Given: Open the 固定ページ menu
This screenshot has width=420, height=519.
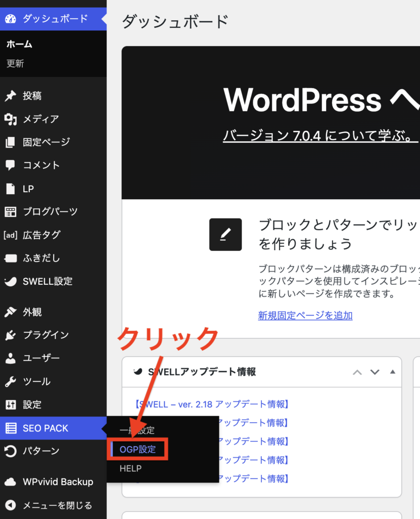Looking at the screenshot, I should coord(53,142).
